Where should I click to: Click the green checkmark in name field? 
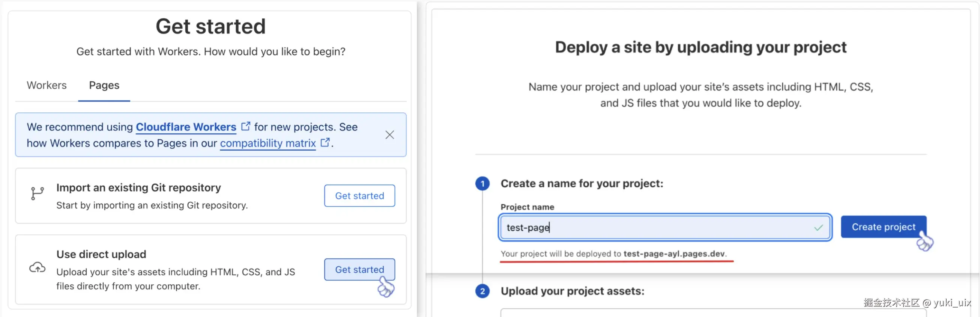[x=818, y=228]
